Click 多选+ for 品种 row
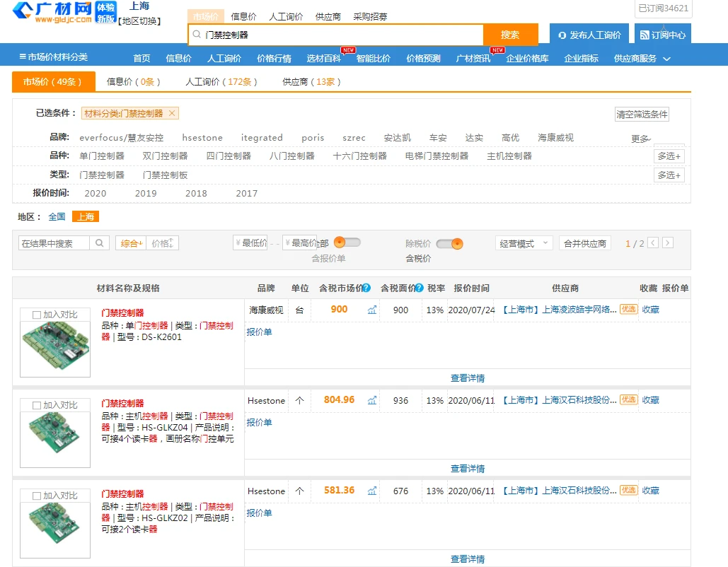Screen dimensions: 728x567 point(669,156)
